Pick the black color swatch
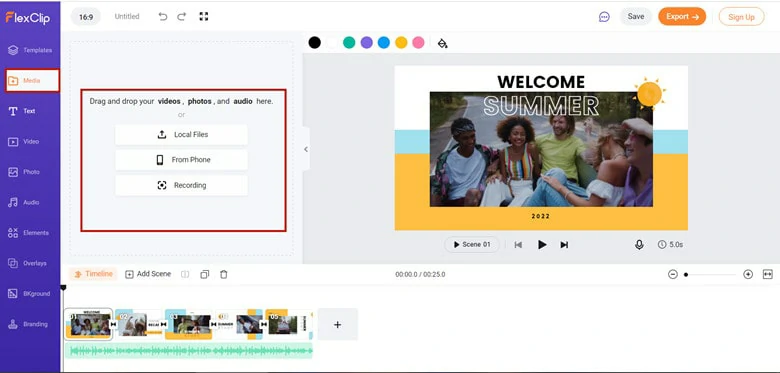Viewport: 780px width, 373px height. coord(314,43)
